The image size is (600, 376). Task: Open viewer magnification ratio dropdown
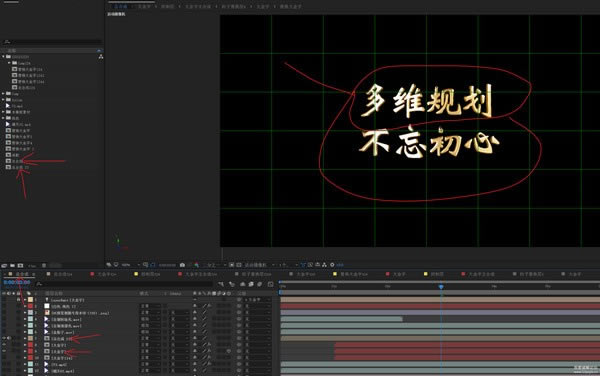130,265
